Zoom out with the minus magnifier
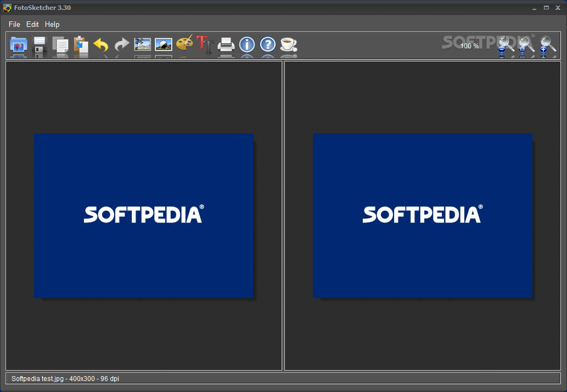 (x=506, y=44)
